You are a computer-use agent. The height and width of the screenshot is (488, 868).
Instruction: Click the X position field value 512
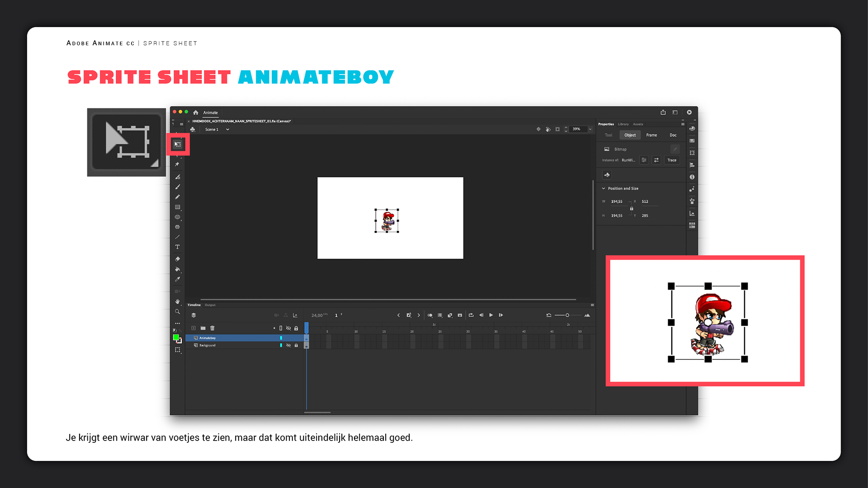pos(645,202)
